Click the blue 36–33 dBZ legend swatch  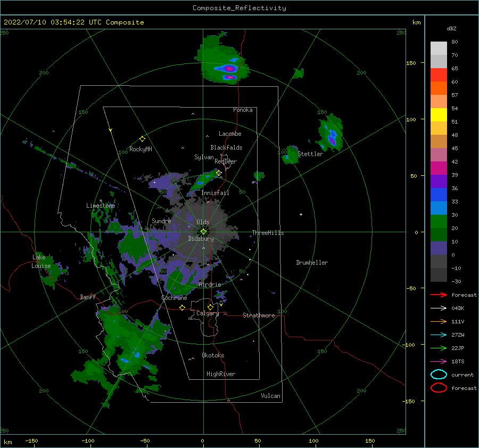(x=439, y=195)
